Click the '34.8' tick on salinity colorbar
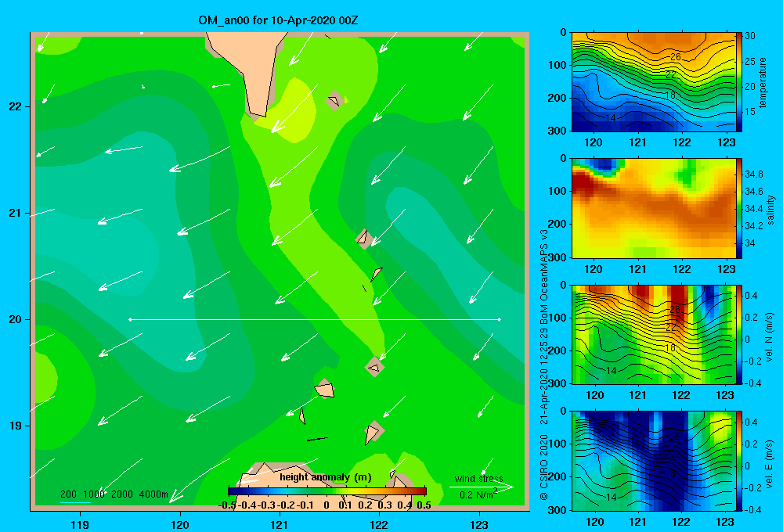The width and height of the screenshot is (783, 532). tap(753, 174)
